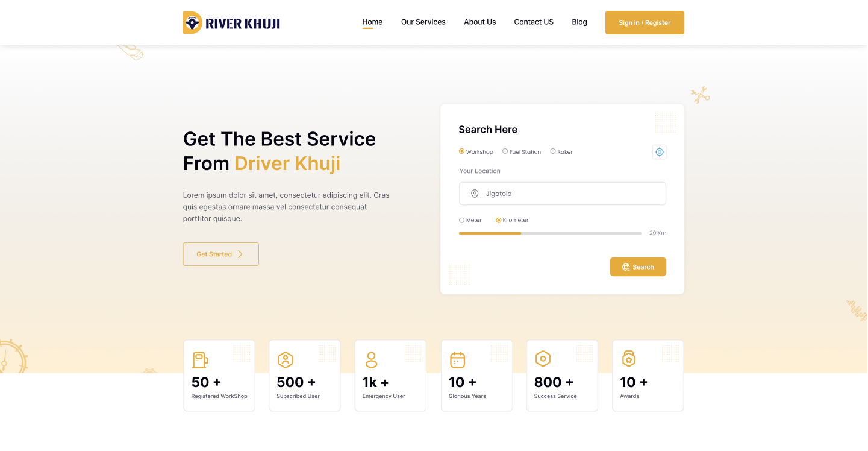Select the Kilometer distance unit
The height and width of the screenshot is (451, 868).
[499, 220]
